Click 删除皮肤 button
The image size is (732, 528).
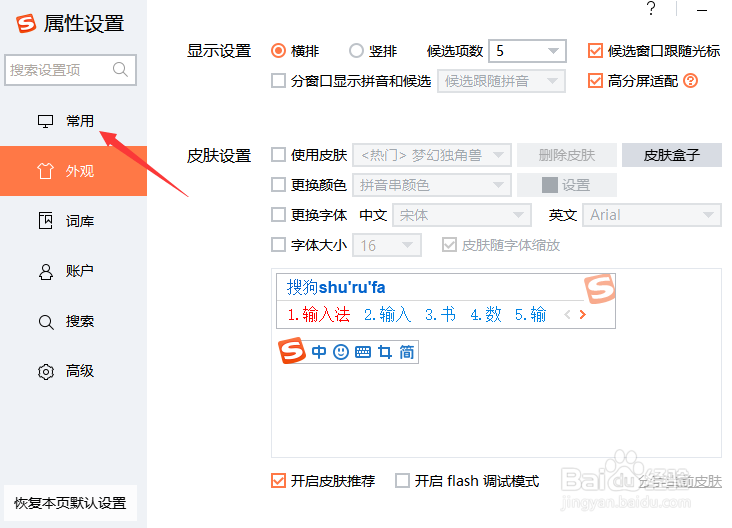coord(567,155)
